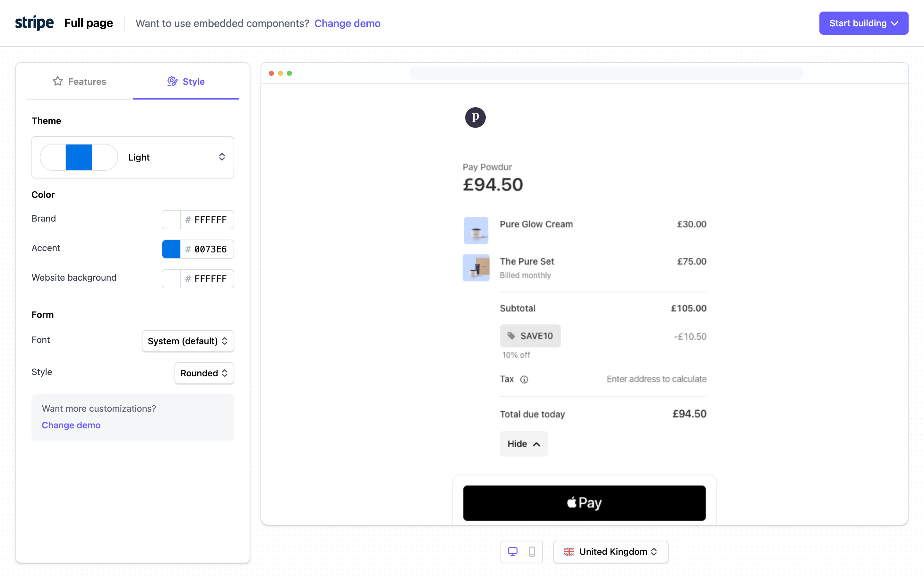
Task: Click The Pure Set product thumbnail
Action: point(476,267)
